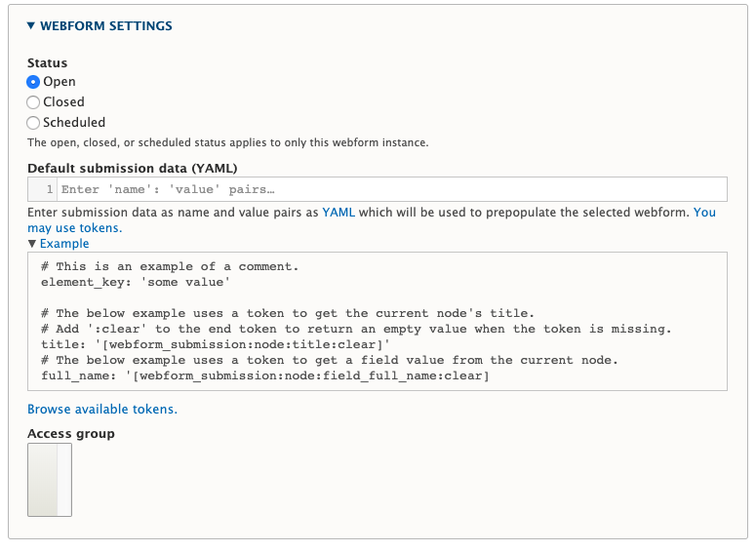Click the Open status label
This screenshot has height=552, width=756.
pyautogui.click(x=60, y=82)
